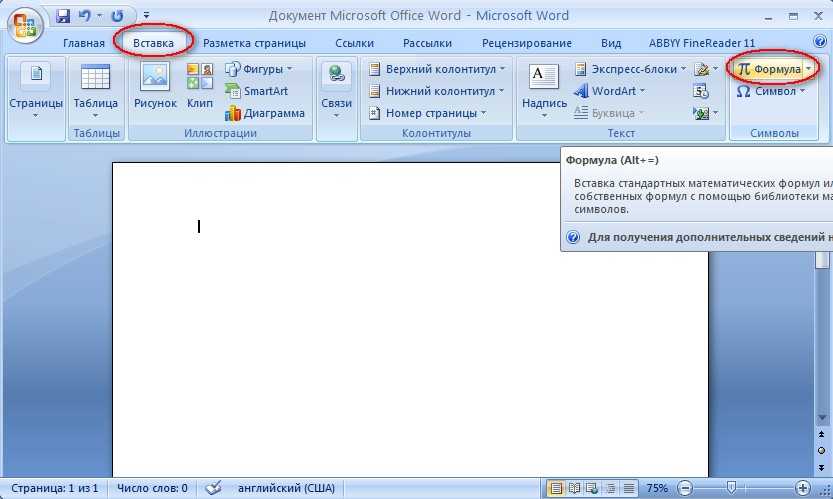Undo the last action
The image size is (833, 499).
[x=84, y=16]
